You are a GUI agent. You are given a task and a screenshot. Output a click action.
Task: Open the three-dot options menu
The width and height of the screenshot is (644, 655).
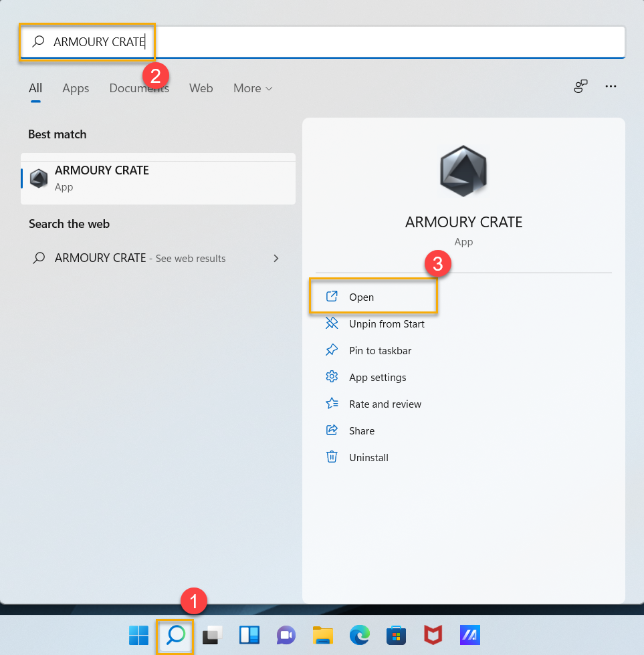click(610, 86)
